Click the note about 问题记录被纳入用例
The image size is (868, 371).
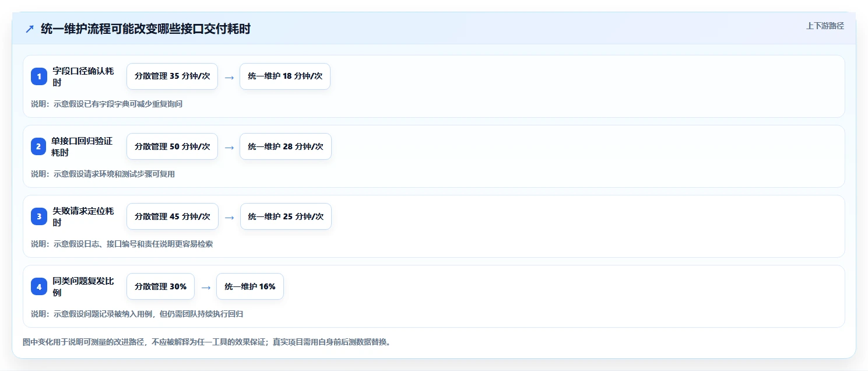click(x=137, y=314)
